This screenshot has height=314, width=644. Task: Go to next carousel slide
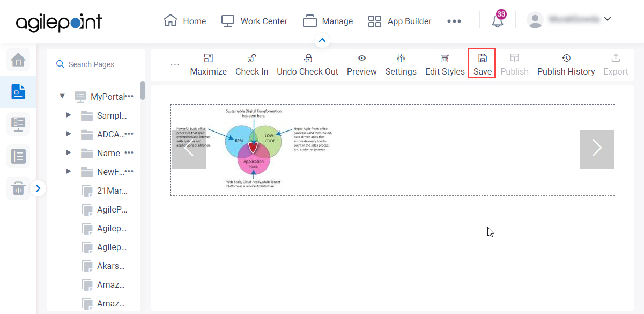[x=597, y=150]
